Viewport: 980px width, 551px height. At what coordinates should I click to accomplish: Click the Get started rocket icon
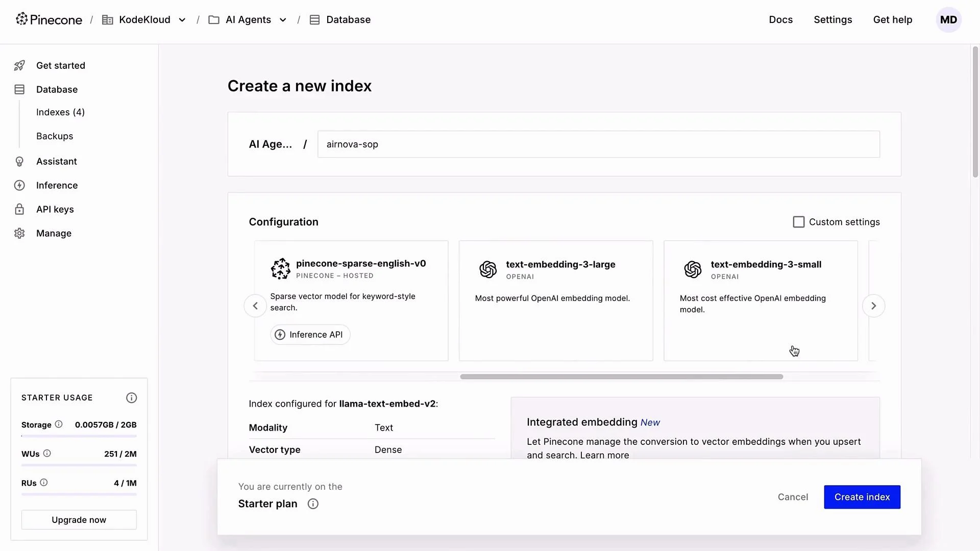19,65
